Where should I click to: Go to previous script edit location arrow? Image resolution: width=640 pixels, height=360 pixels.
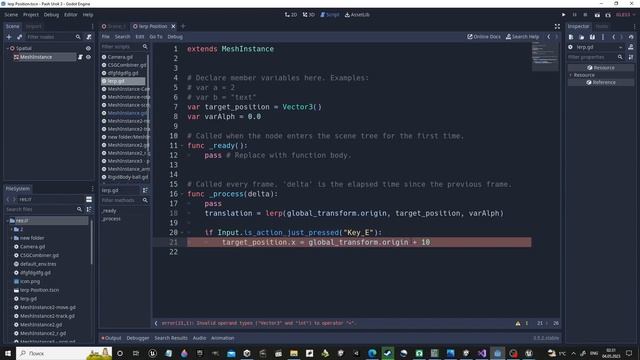(x=549, y=37)
